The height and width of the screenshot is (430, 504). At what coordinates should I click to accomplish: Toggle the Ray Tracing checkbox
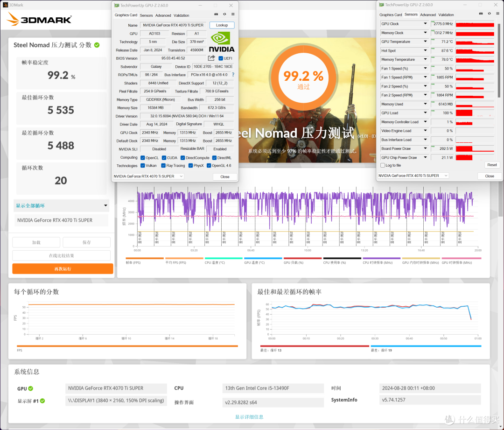[163, 166]
